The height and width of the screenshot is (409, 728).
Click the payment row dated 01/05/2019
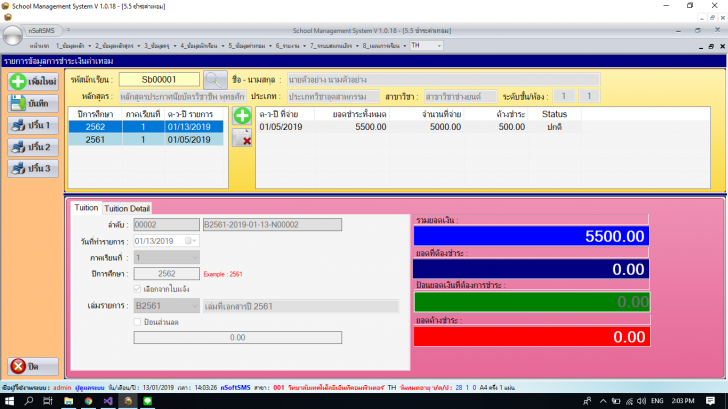[419, 127]
